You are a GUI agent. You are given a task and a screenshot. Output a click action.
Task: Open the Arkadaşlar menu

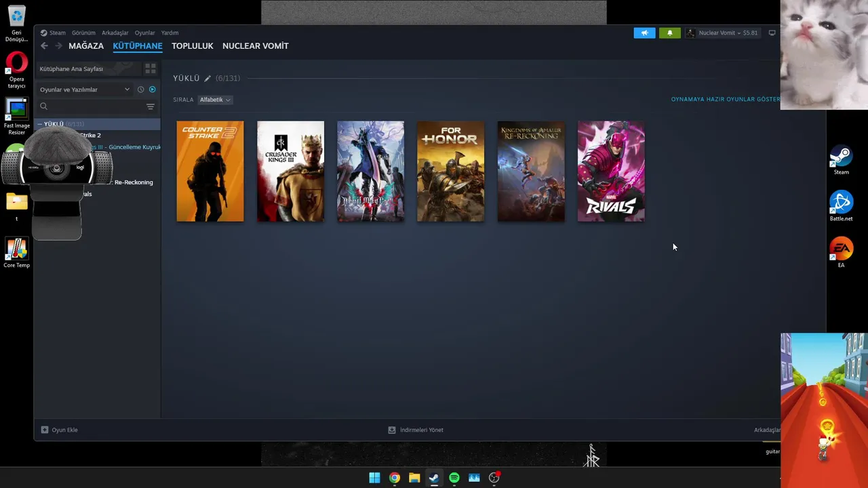(x=115, y=33)
